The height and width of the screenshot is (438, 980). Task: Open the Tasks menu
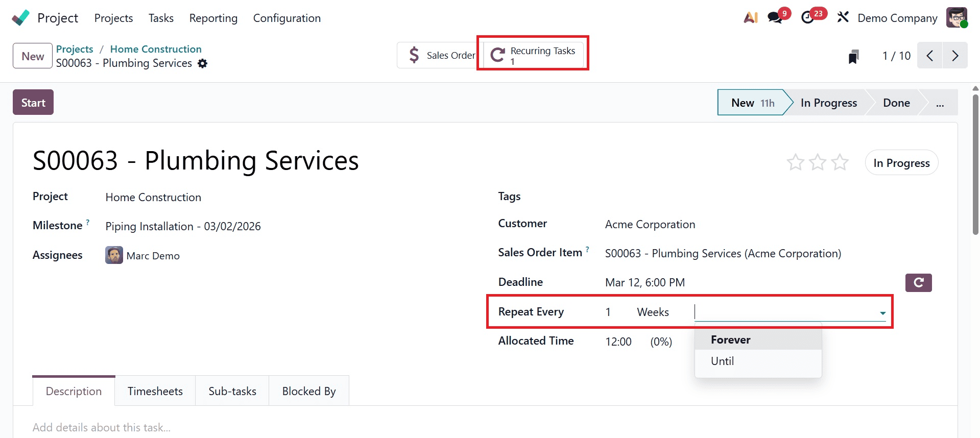tap(161, 18)
